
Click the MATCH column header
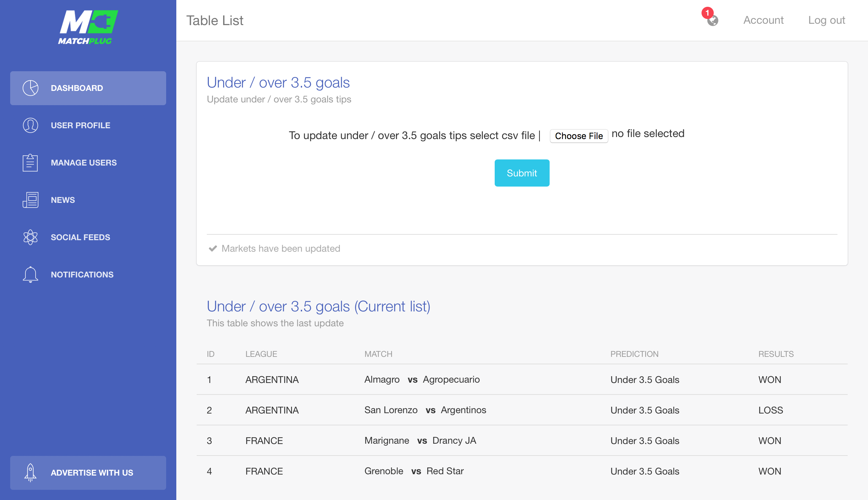[x=378, y=354]
